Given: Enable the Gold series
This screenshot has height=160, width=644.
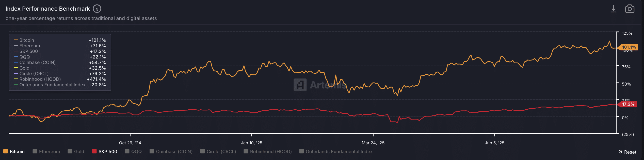Looking at the screenshot, I should coord(76,151).
